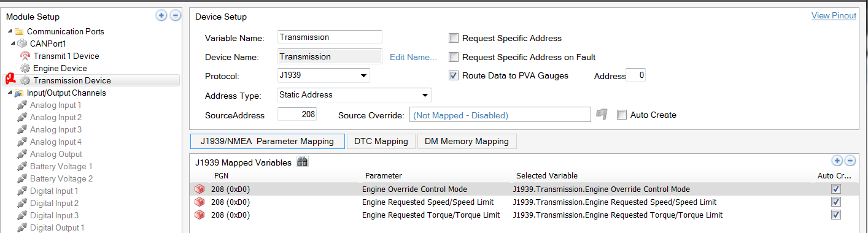Screen dimensions: 868x233
Task: Select Digital Output 1 in the tree
Action: click(x=57, y=227)
